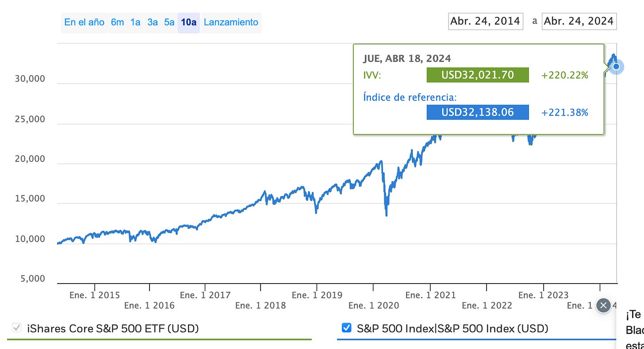644x349 pixels.
Task: Click the S&P 500 Index (USD) legend label
Action: point(452,329)
